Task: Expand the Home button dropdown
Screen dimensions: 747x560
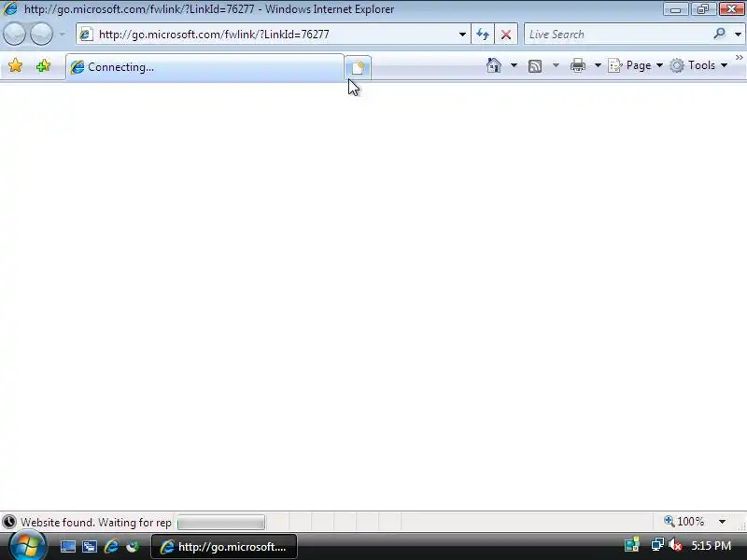Action: click(514, 65)
